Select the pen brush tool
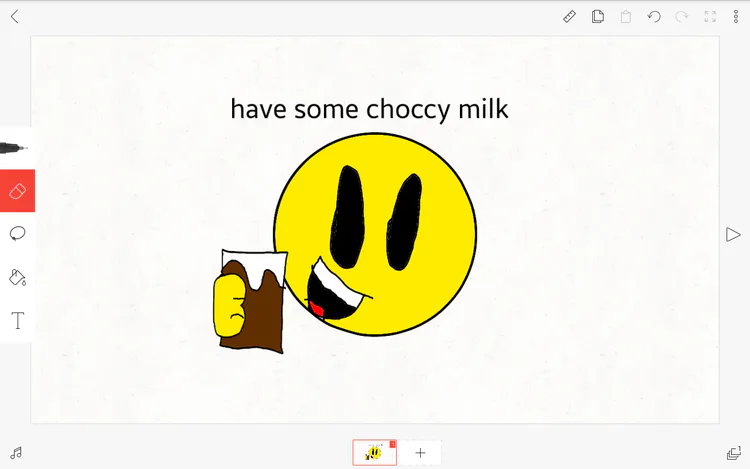Image resolution: width=750 pixels, height=469 pixels. tap(16, 148)
